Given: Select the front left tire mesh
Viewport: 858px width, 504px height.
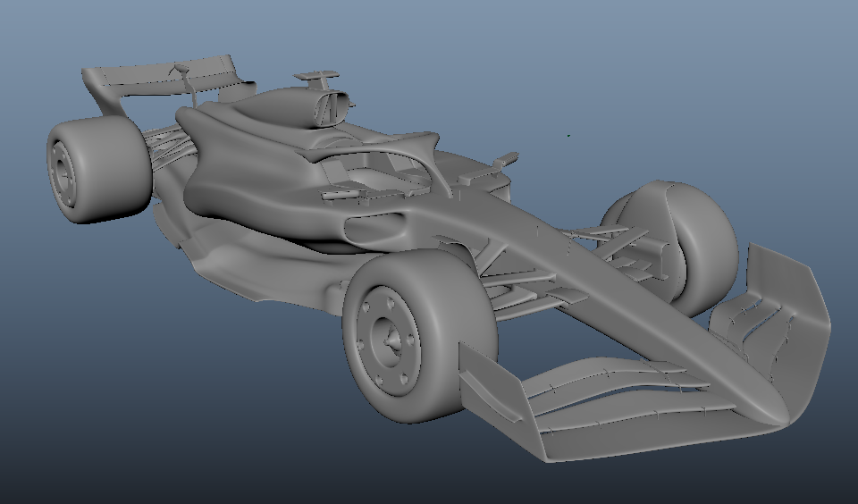Looking at the screenshot, I should coord(420,335).
